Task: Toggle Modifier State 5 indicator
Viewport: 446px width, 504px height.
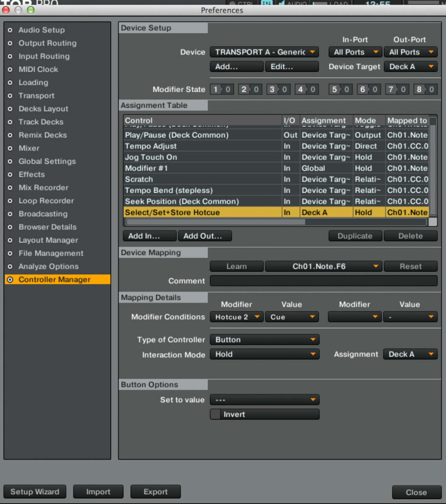Action: pyautogui.click(x=340, y=89)
